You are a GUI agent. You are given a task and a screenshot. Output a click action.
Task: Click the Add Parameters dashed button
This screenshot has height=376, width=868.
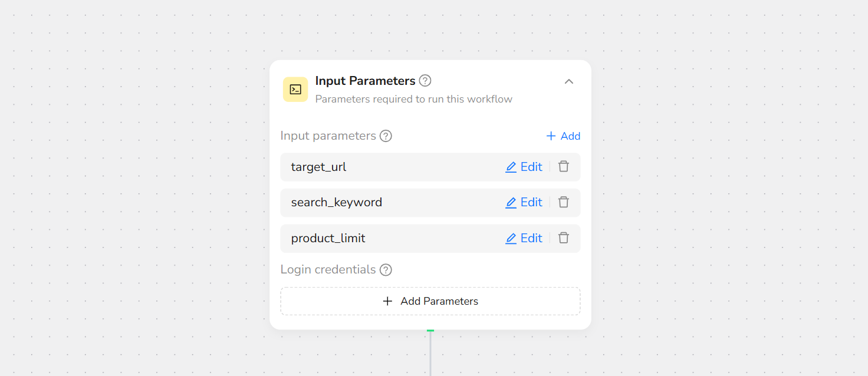[x=430, y=301]
